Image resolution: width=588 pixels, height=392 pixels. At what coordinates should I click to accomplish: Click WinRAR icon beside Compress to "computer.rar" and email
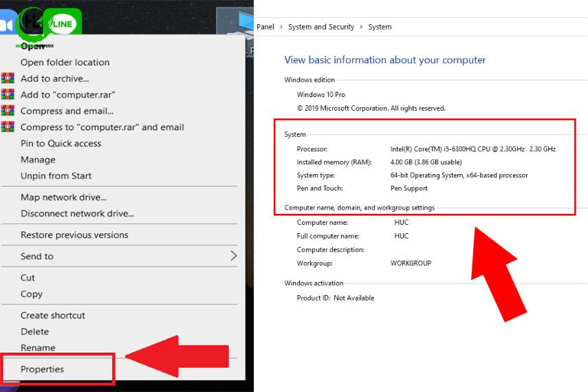pos(8,127)
